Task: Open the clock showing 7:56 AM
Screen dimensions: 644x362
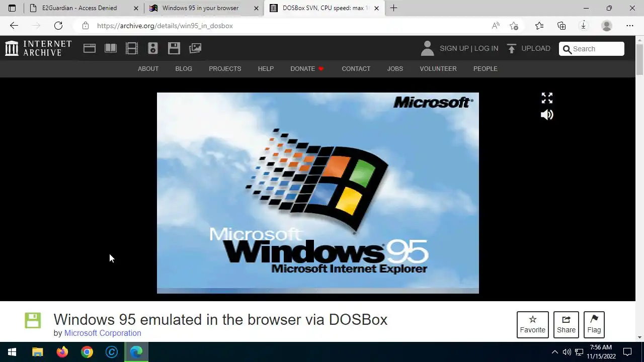Action: tap(601, 352)
